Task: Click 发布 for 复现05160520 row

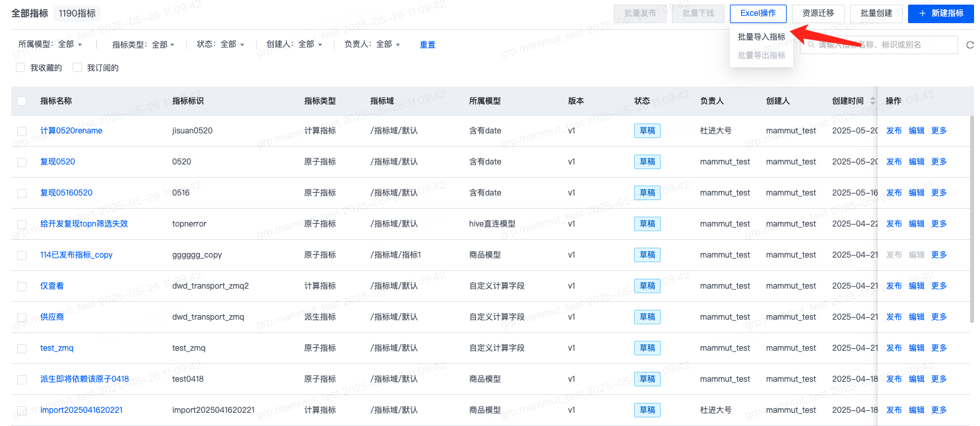Action: point(894,193)
